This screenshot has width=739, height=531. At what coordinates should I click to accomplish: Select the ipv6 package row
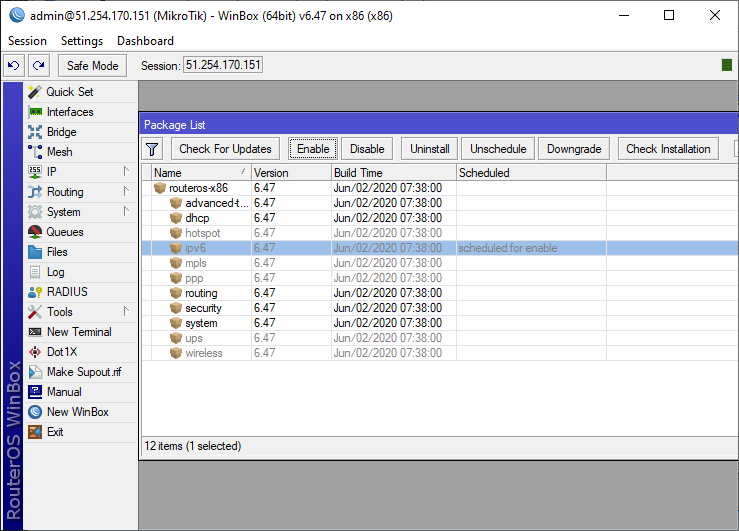pos(440,248)
